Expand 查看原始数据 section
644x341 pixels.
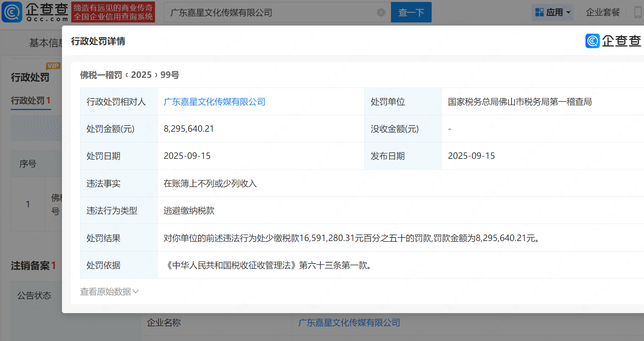coord(105,291)
